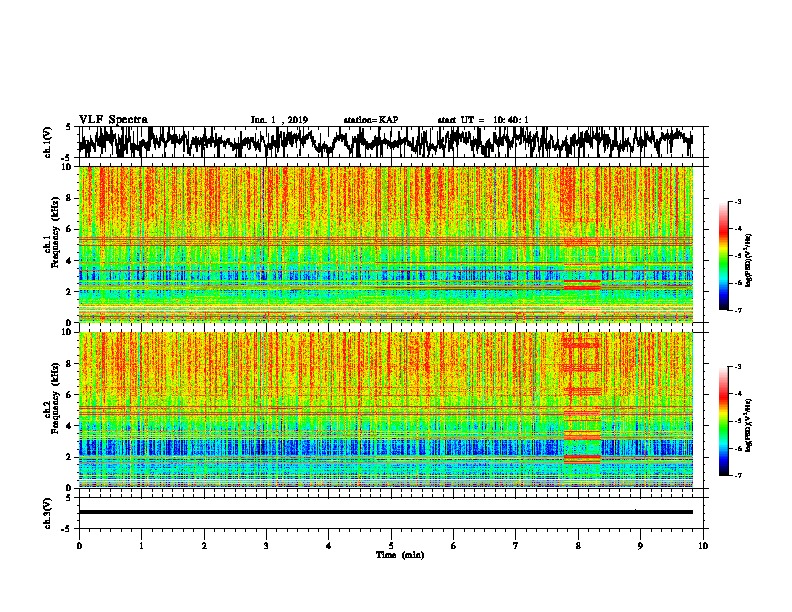The image size is (792, 612).
Task: Click the ch.3 flat black signal line
Action: (386, 512)
